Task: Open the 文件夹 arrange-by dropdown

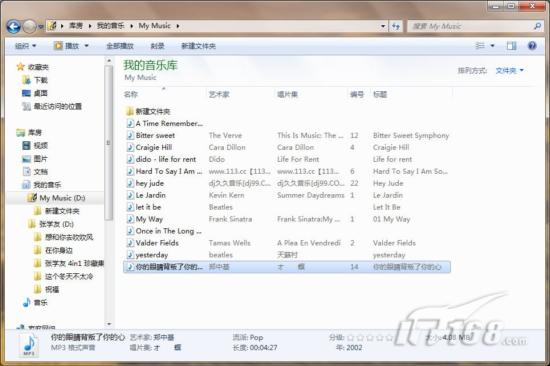Action: (x=509, y=71)
